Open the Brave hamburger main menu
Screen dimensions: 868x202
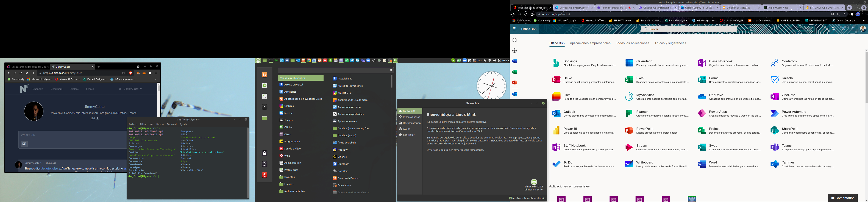156,73
